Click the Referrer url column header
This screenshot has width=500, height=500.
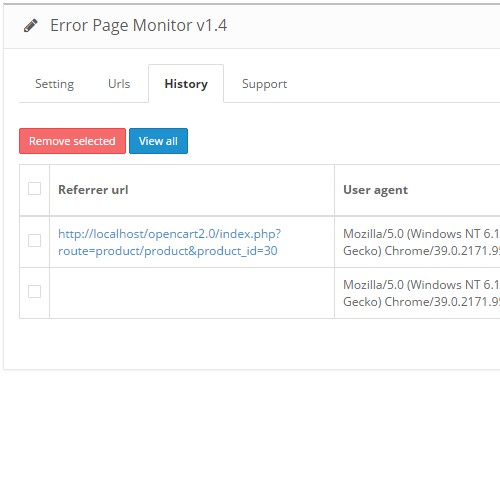click(93, 190)
